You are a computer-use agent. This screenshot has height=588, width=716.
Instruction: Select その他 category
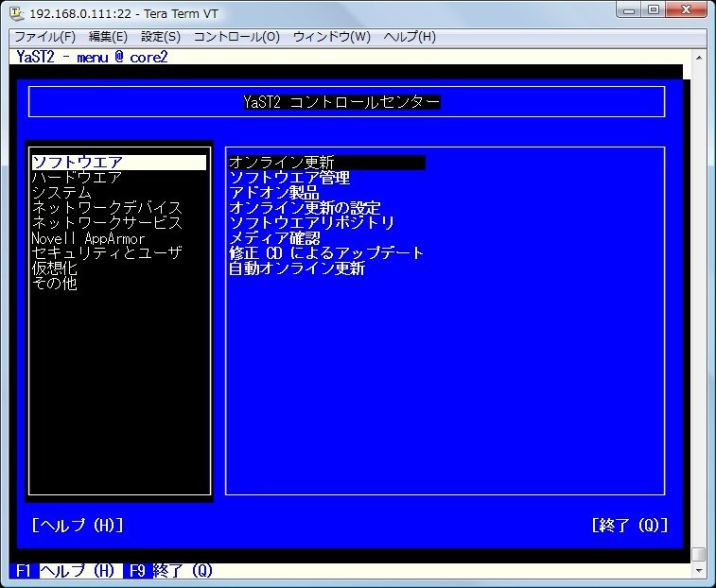tap(54, 283)
